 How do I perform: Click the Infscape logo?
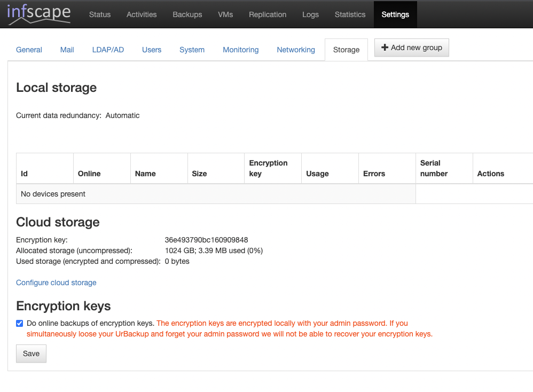38,14
